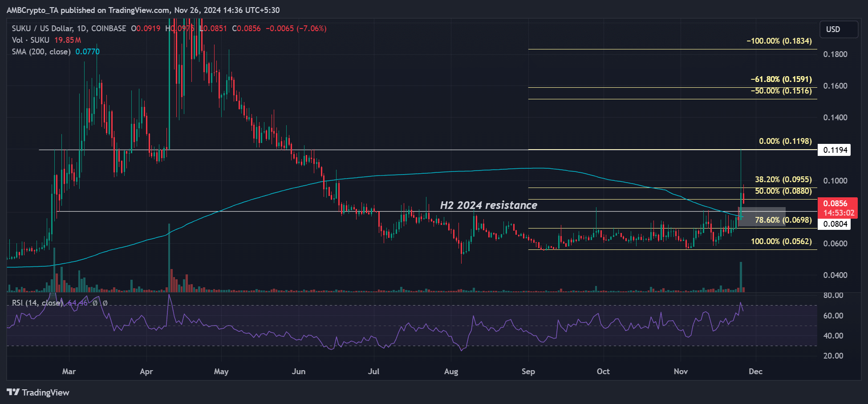
Task: Select the 78.60% (0.0698) Fibonacci label
Action: [783, 220]
